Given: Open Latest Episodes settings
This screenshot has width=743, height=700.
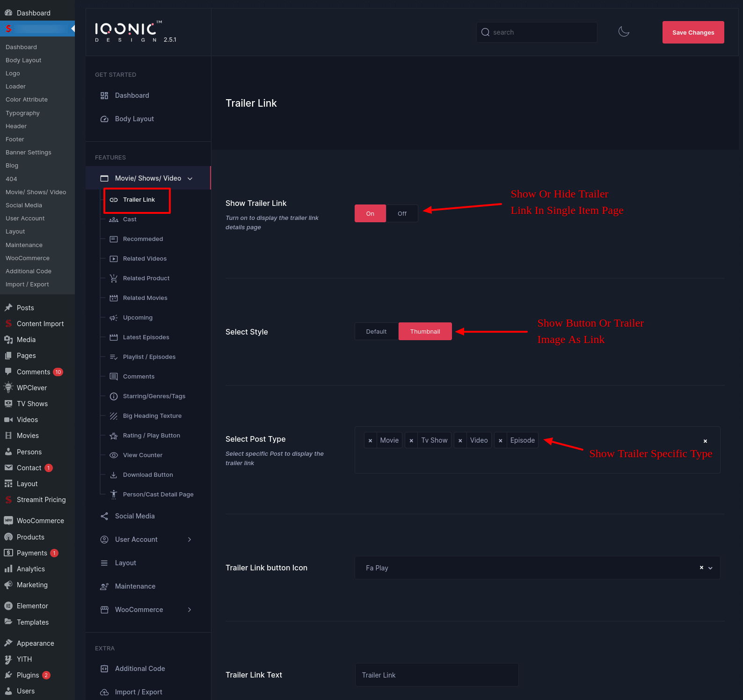Looking at the screenshot, I should click(x=146, y=337).
